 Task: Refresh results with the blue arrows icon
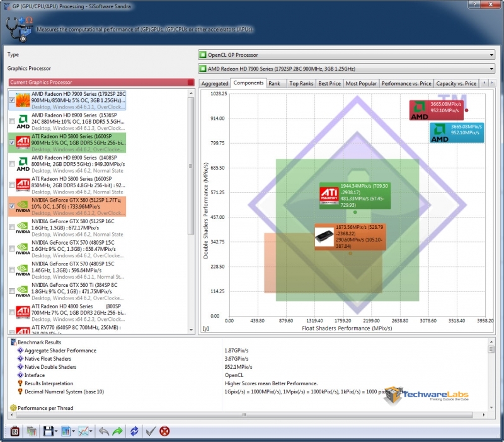(134, 431)
